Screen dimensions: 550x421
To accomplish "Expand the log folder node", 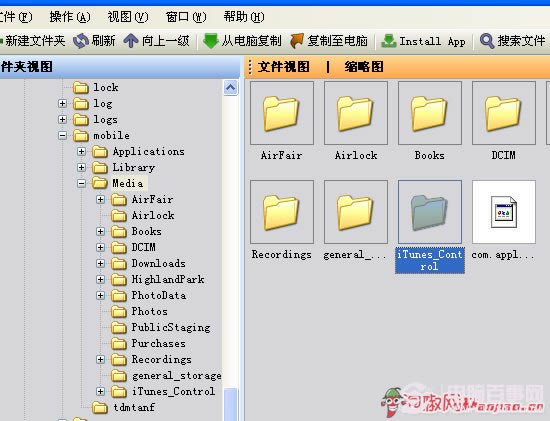I will tap(62, 103).
